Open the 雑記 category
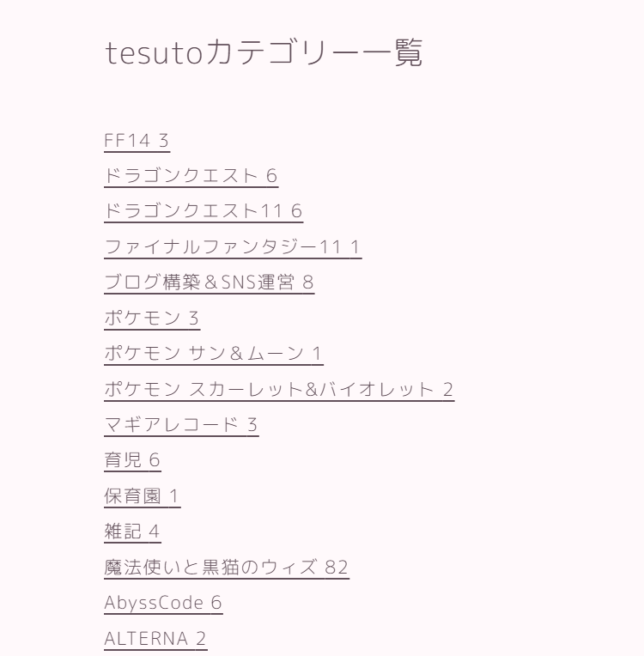Screen dimensions: 644x656 click(132, 531)
